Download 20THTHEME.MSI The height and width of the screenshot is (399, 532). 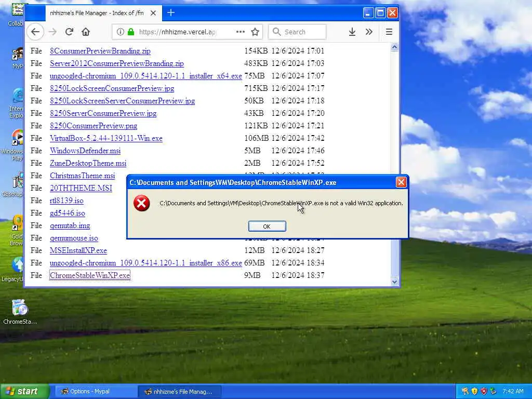pyautogui.click(x=81, y=188)
